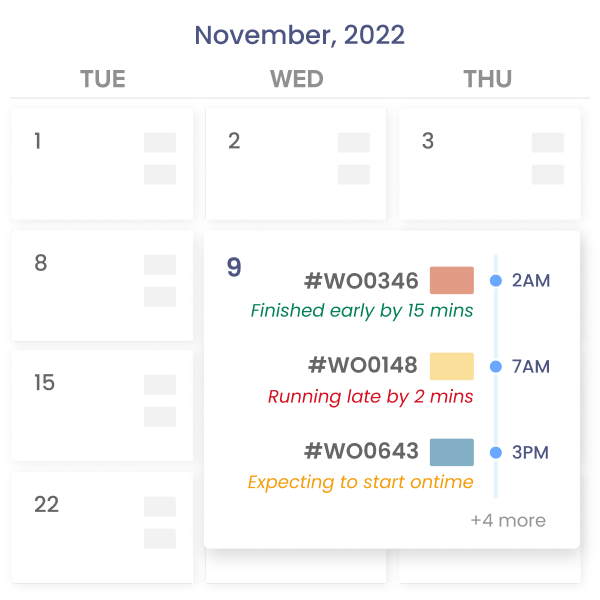600x600 pixels.
Task: Open the day 1 calendar cell
Action: point(102,163)
